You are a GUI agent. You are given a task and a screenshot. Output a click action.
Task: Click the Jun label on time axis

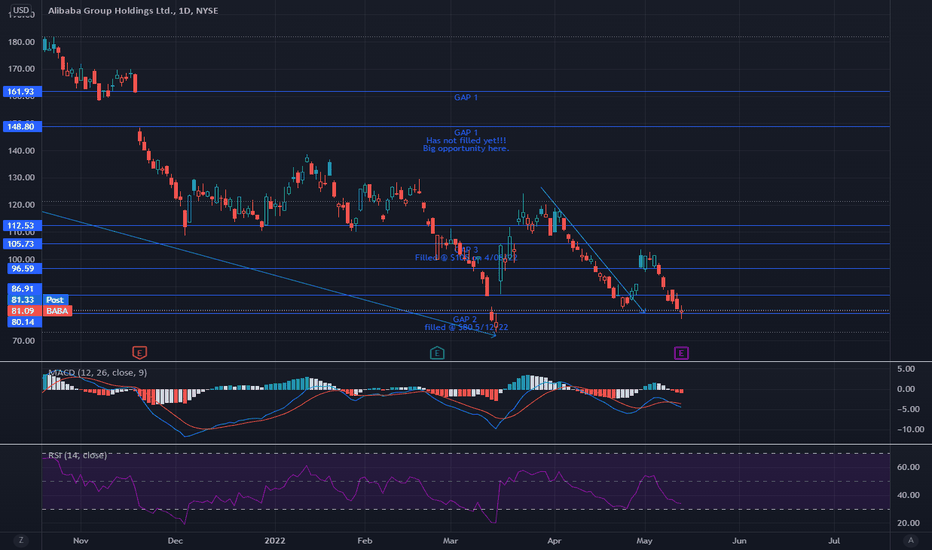tap(739, 540)
